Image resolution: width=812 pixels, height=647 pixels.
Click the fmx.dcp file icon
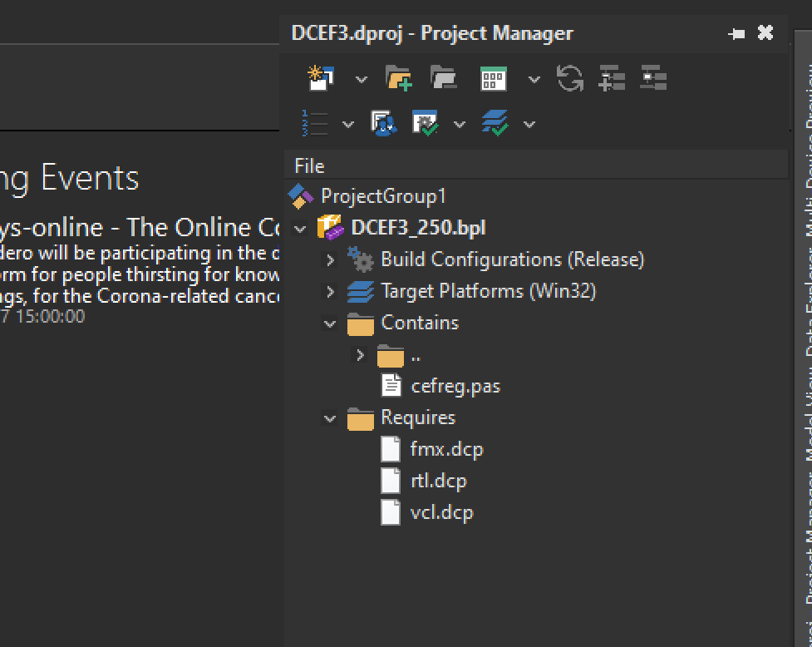391,448
